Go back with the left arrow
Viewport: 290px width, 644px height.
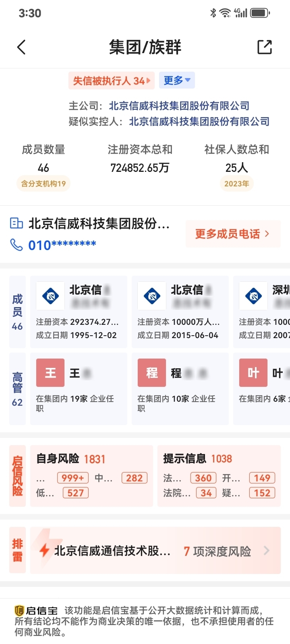(x=21, y=47)
